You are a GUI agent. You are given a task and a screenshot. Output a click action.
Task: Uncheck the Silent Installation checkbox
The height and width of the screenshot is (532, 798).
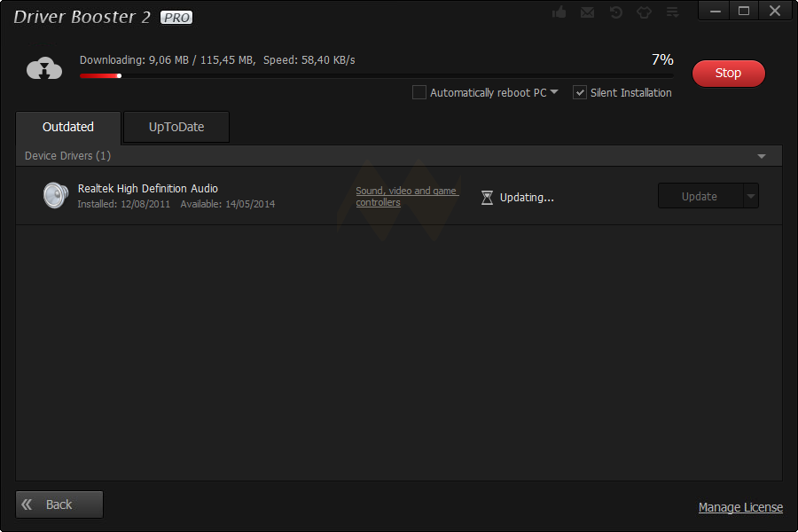(x=580, y=92)
